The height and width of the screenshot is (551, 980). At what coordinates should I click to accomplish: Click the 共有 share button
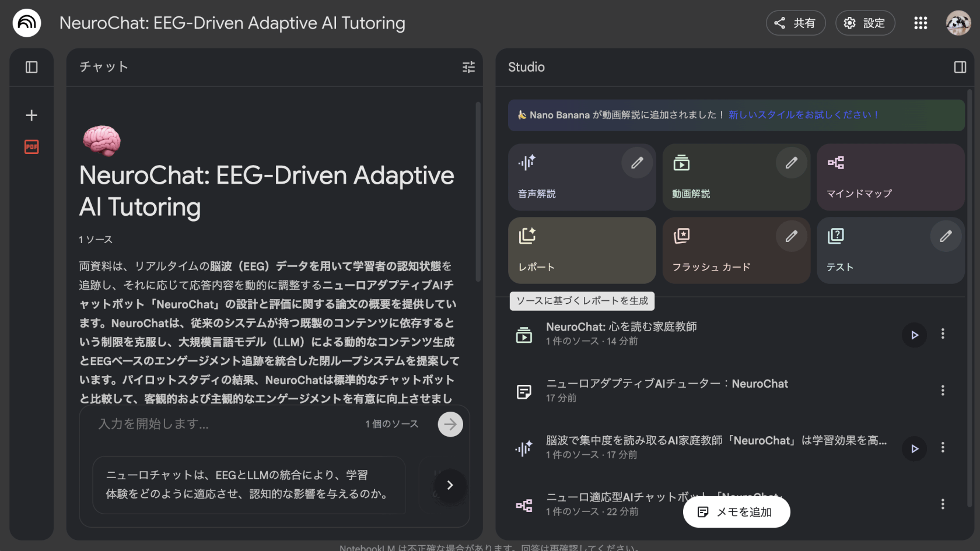tap(795, 23)
